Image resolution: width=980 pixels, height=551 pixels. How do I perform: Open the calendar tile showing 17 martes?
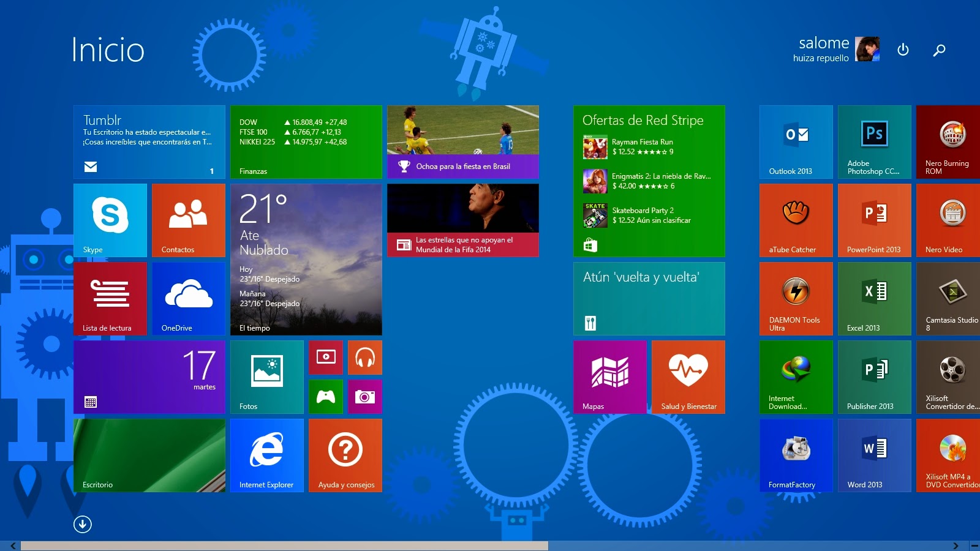point(149,377)
